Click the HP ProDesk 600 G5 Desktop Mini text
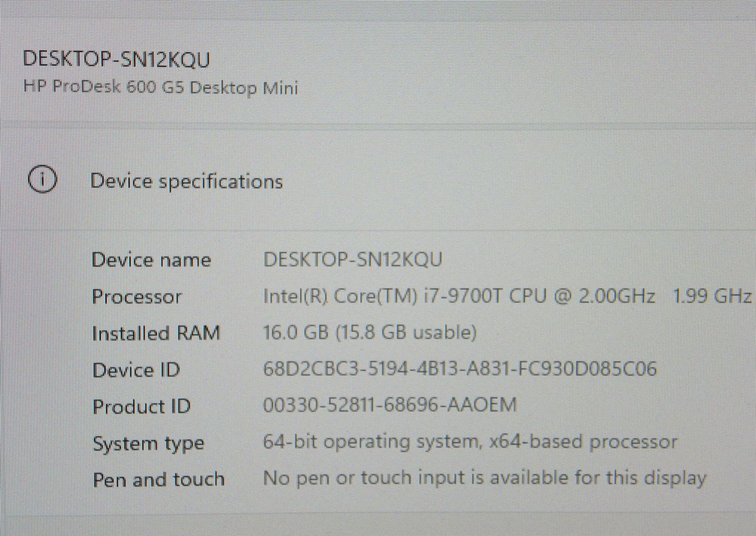The height and width of the screenshot is (536, 756). (161, 88)
